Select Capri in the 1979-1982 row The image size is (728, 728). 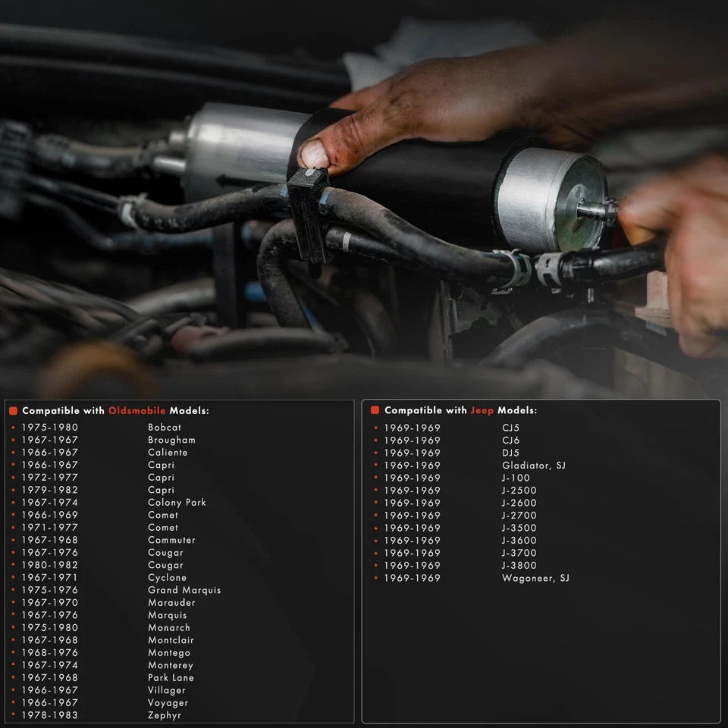161,490
